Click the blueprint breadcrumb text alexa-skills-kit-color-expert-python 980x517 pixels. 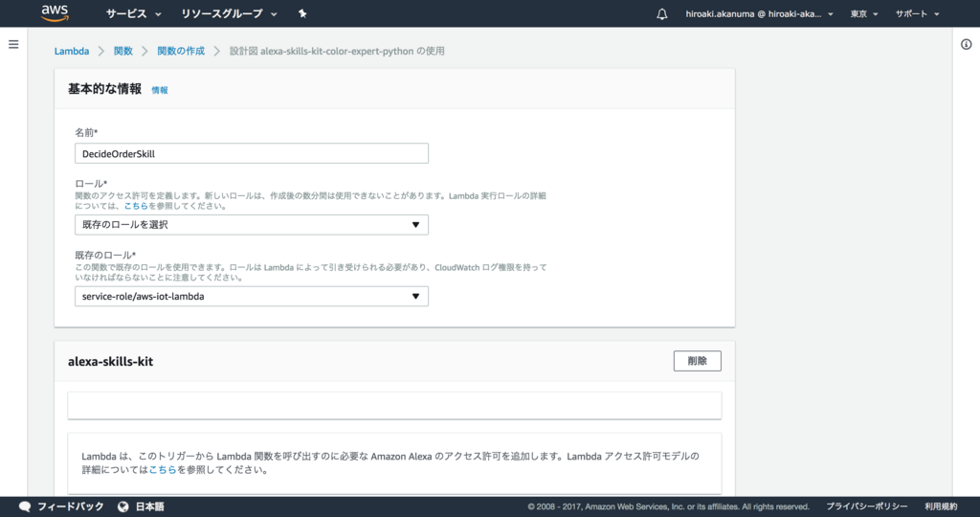(337, 52)
